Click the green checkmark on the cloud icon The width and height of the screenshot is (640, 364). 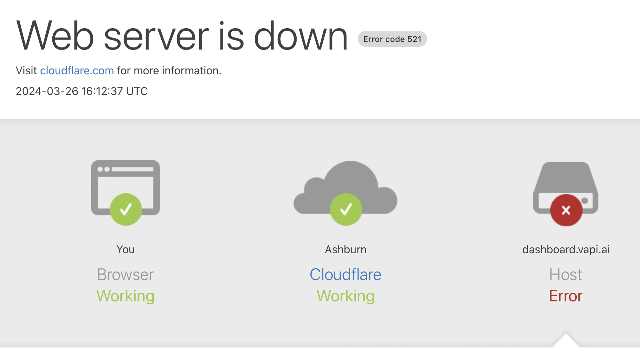click(346, 210)
